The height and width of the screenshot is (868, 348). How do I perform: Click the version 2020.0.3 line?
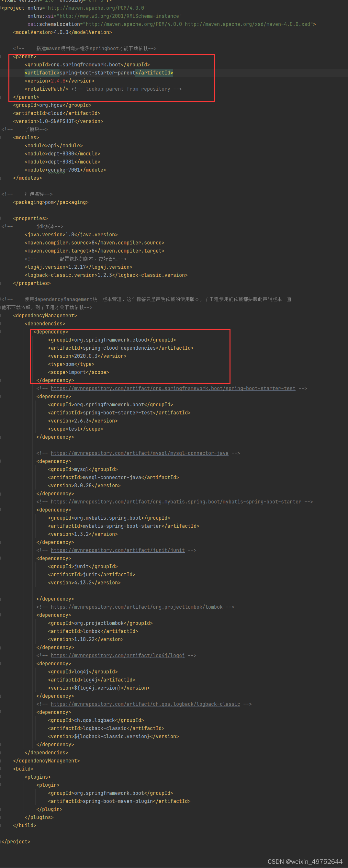87,356
